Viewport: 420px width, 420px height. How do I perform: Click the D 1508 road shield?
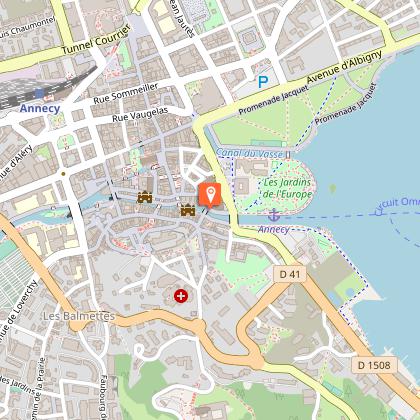(374, 365)
